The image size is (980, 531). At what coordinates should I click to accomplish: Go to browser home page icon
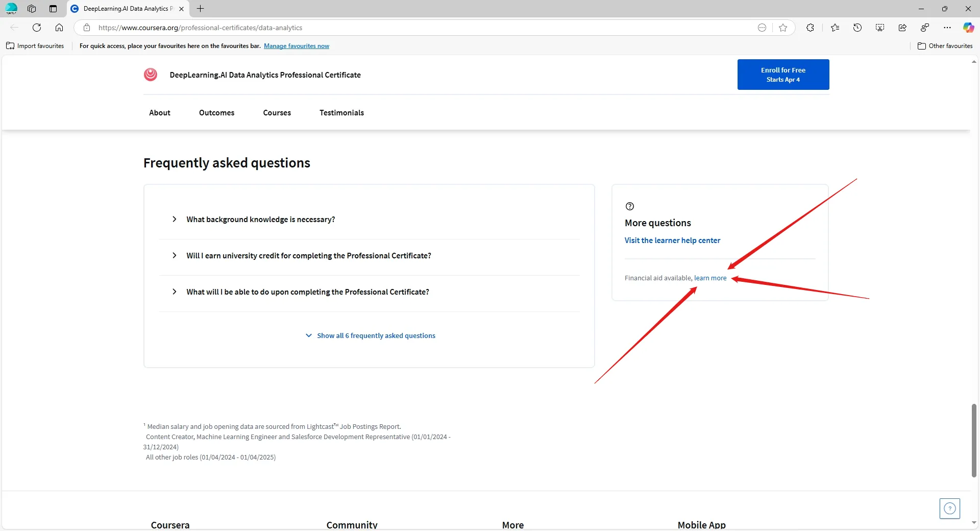[59, 28]
